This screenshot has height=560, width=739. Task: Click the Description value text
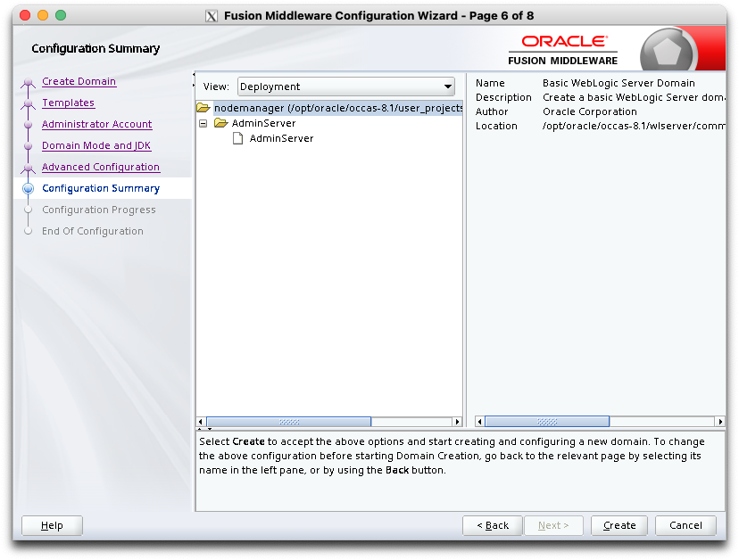click(634, 97)
